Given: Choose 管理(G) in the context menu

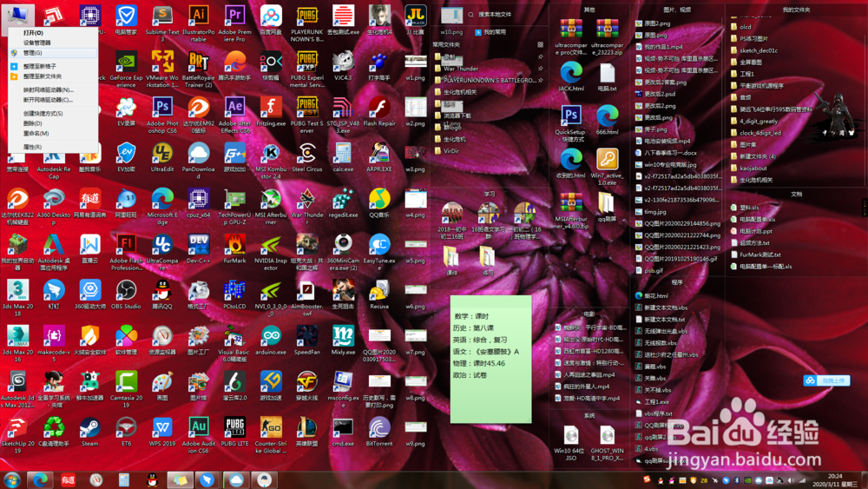Looking at the screenshot, I should [x=53, y=53].
